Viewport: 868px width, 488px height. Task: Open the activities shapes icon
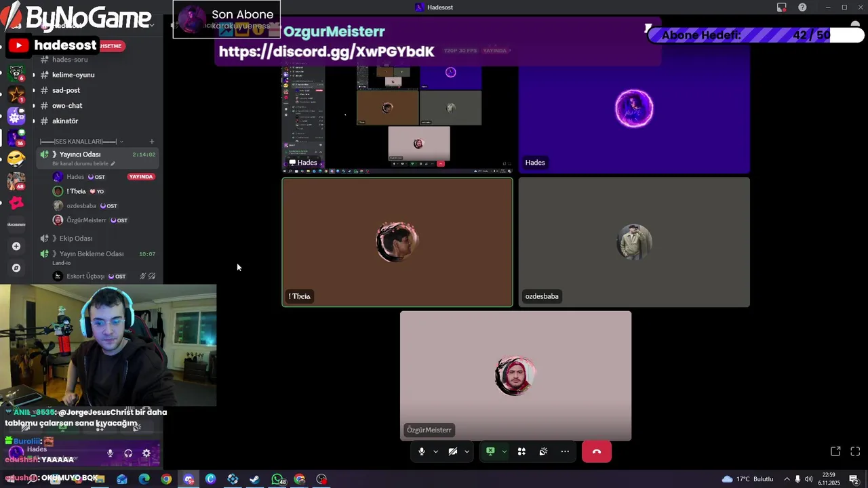tap(521, 451)
